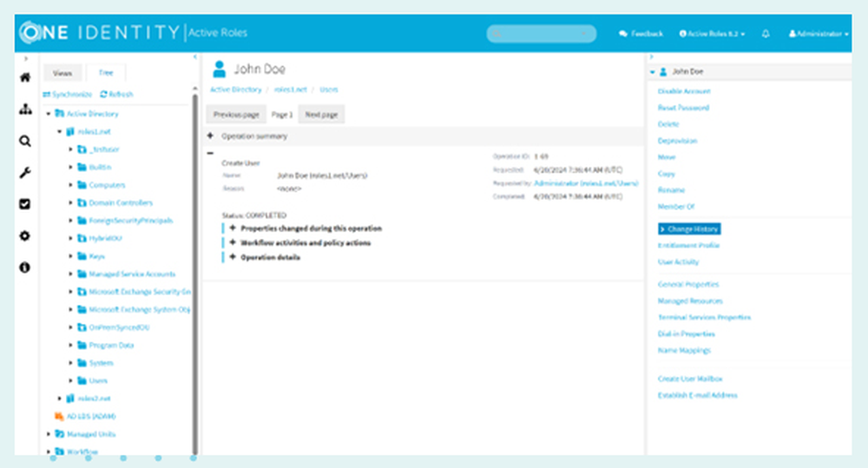Select the Users tree item

pyautogui.click(x=98, y=380)
